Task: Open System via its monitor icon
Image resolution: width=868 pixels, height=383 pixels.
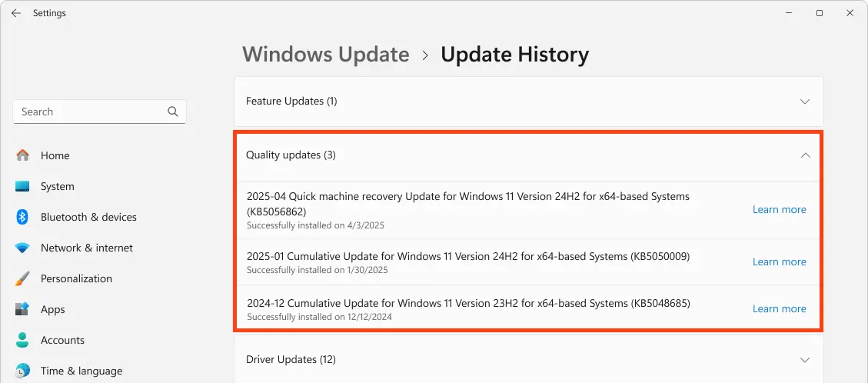Action: [x=23, y=186]
